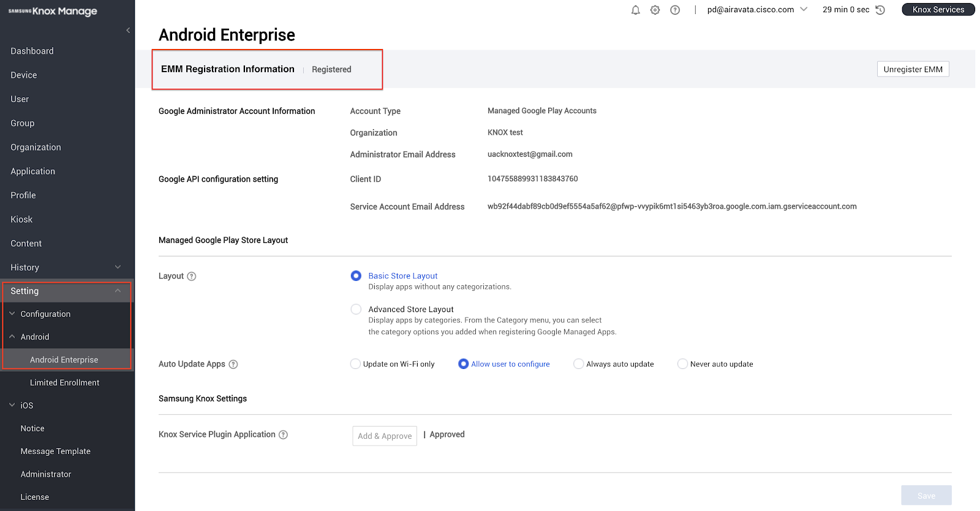
Task: Choose Allow user to configure option
Action: pos(464,364)
